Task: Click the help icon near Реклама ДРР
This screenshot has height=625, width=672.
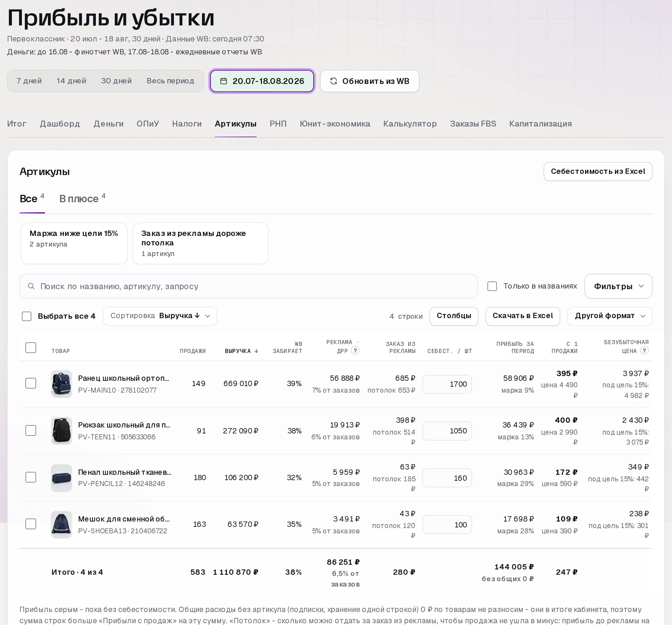Action: pyautogui.click(x=355, y=351)
